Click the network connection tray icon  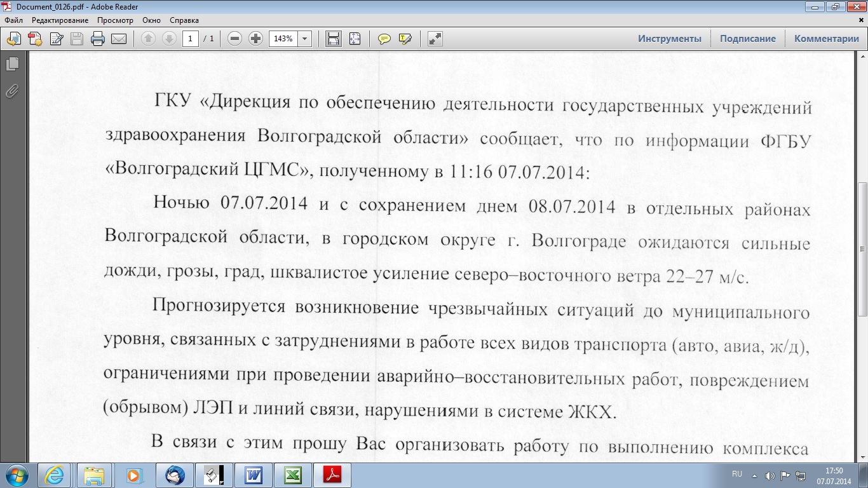tap(801, 475)
